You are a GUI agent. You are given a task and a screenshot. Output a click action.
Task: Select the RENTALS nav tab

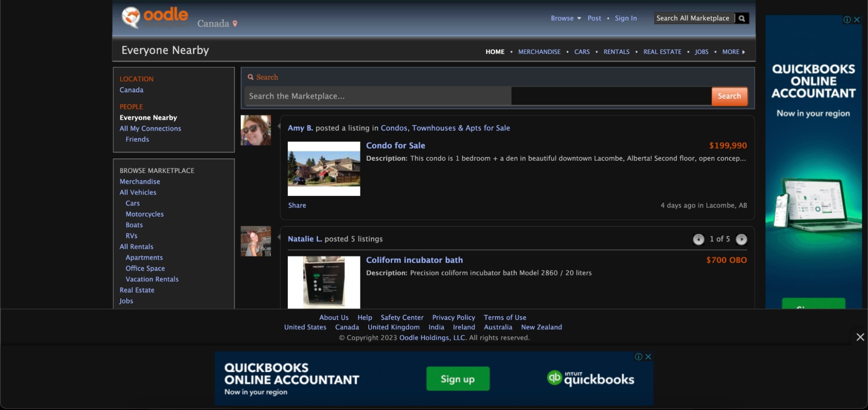tap(617, 52)
